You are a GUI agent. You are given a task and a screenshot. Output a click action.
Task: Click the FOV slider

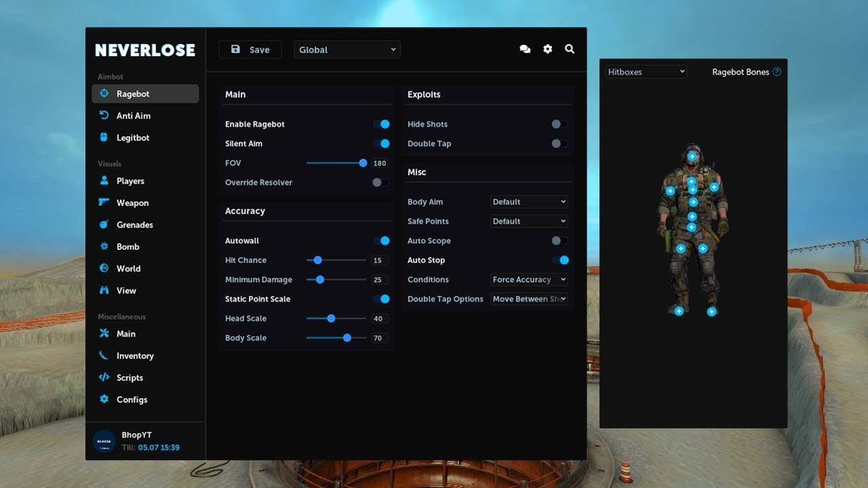click(336, 163)
